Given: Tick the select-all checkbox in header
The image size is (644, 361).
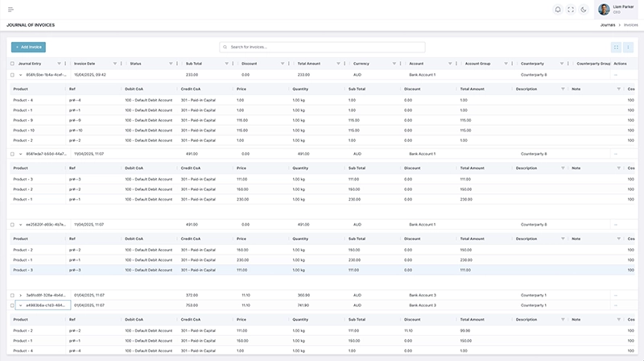Looking at the screenshot, I should click(x=12, y=64).
